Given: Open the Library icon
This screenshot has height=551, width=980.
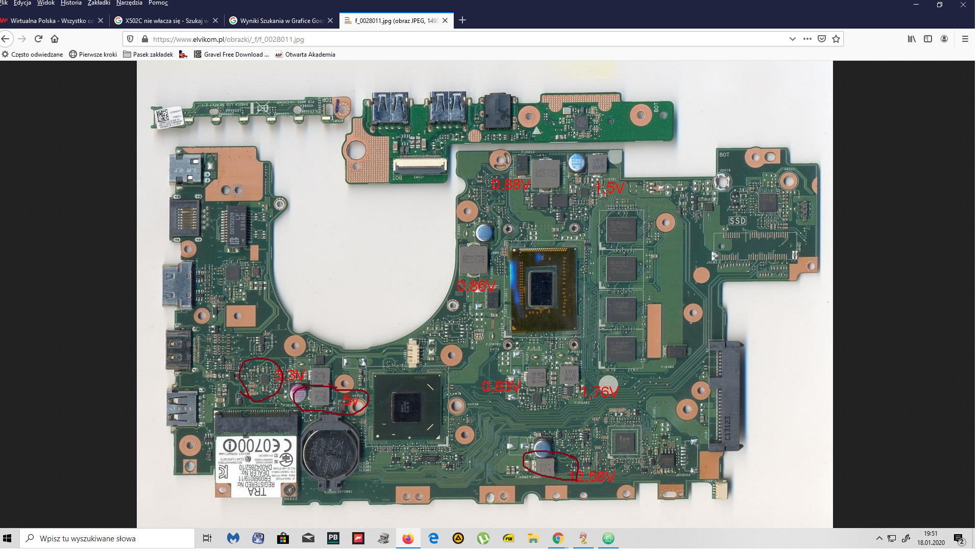Looking at the screenshot, I should (912, 39).
